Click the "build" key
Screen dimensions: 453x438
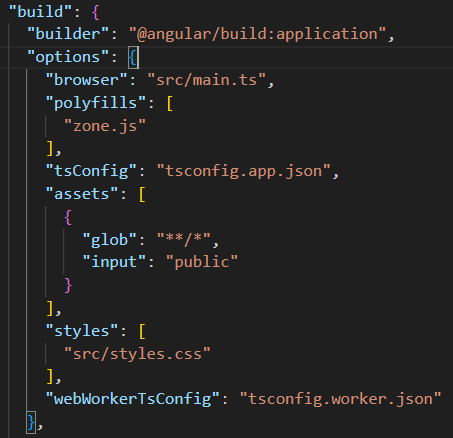click(x=40, y=12)
